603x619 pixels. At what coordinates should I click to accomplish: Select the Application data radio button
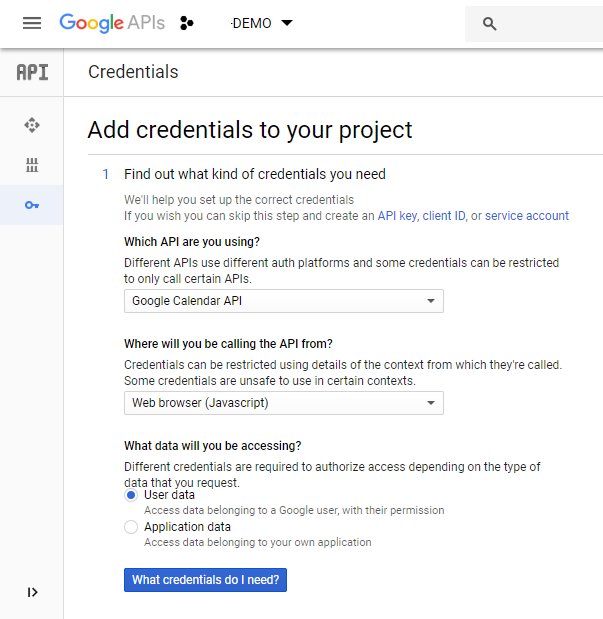(x=131, y=527)
